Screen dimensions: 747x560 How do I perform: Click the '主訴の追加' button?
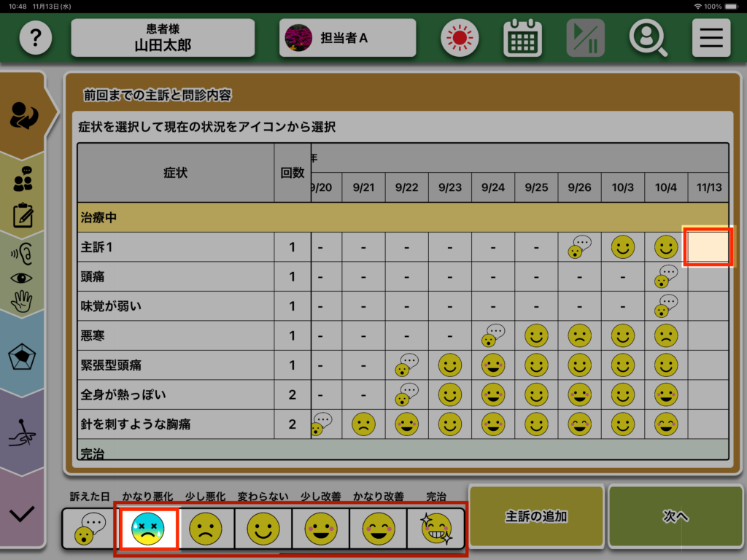(536, 516)
